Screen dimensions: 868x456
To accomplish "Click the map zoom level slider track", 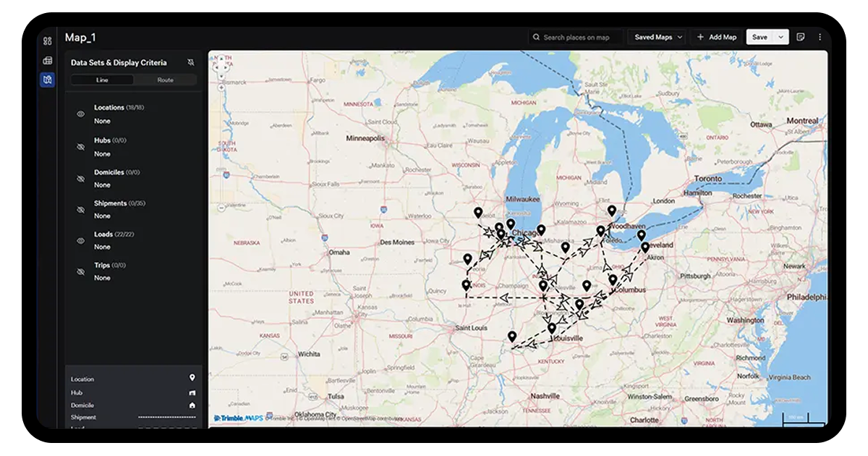I will pyautogui.click(x=221, y=148).
